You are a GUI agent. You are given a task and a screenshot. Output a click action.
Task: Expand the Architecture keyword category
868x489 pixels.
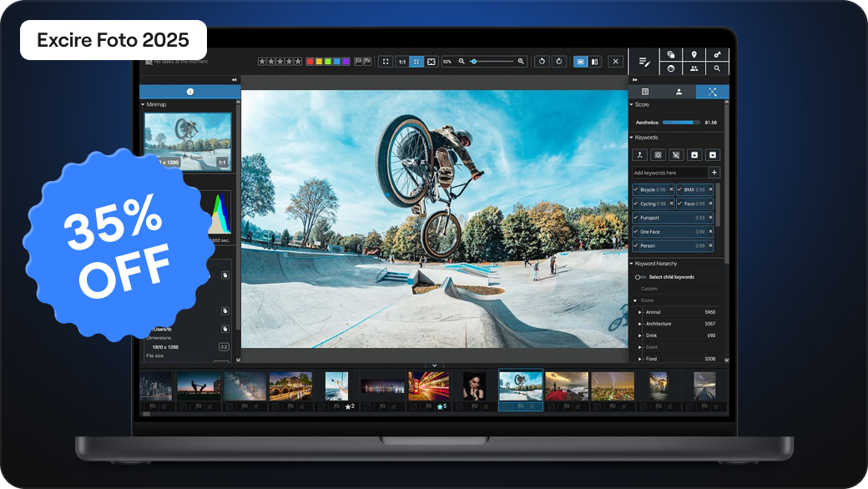point(638,323)
